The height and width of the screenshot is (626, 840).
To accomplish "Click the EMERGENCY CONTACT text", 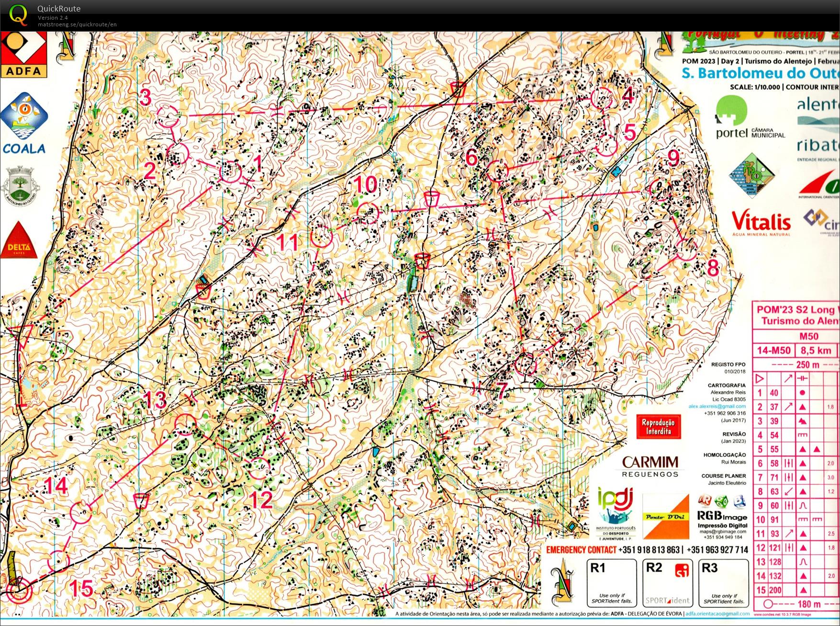I will tap(581, 549).
